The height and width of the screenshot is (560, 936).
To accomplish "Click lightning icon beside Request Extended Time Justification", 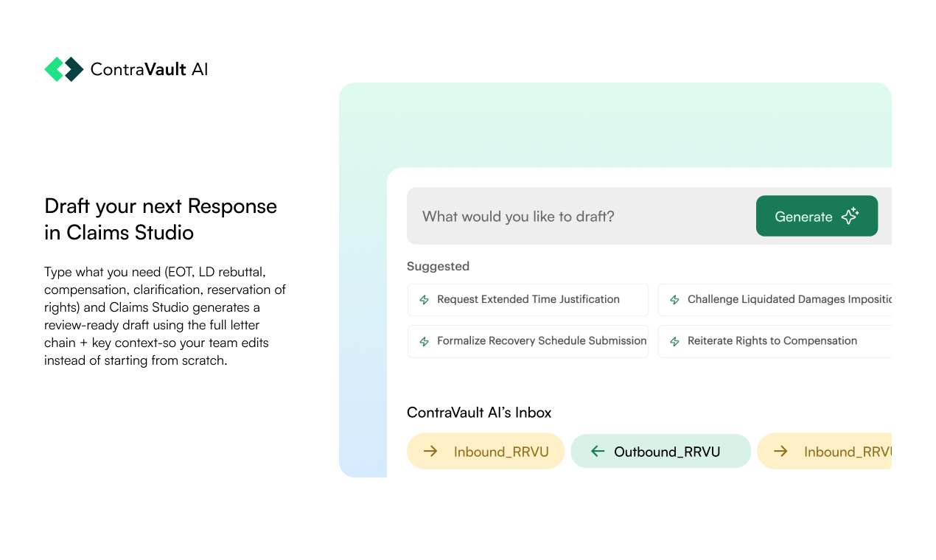I will pyautogui.click(x=425, y=300).
